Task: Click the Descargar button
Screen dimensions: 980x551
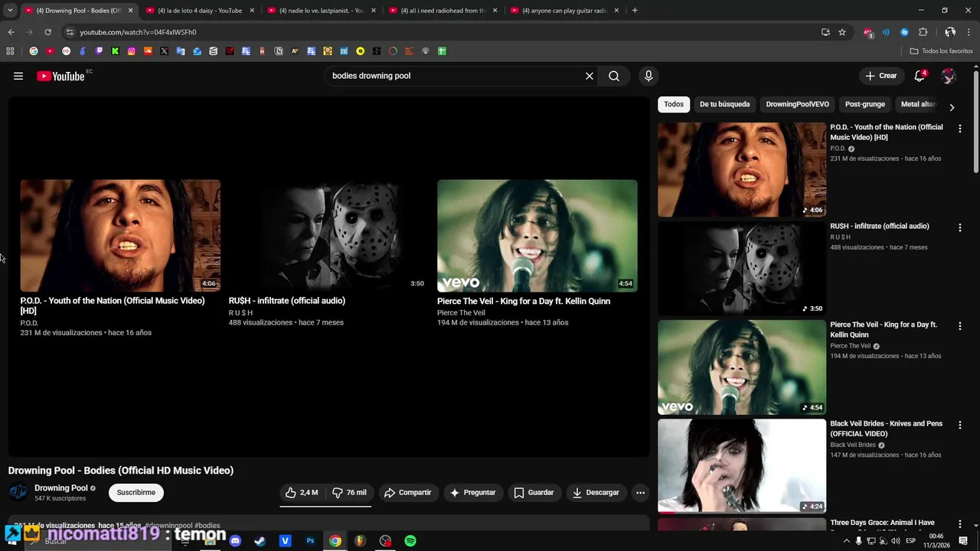Action: click(596, 493)
